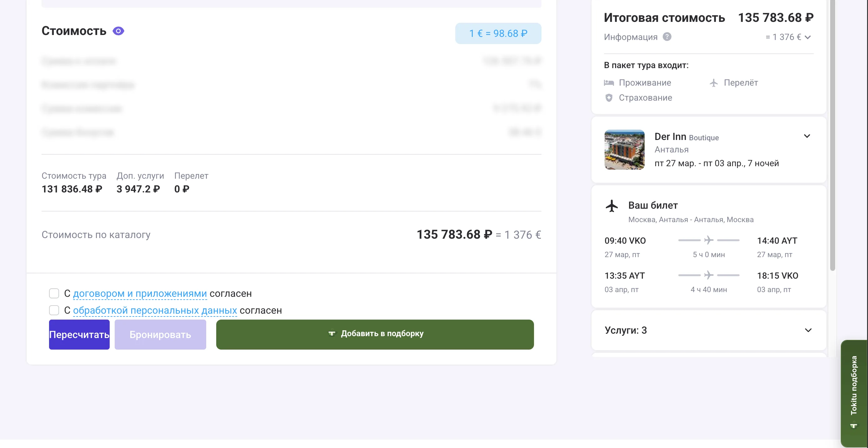The image size is (868, 448).
Task: Check the договором и приложениями agreement box
Action: point(54,293)
